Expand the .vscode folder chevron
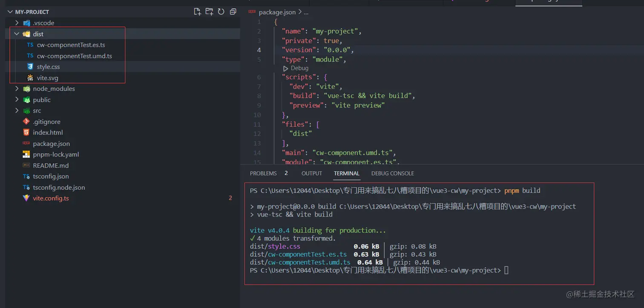 tap(17, 23)
